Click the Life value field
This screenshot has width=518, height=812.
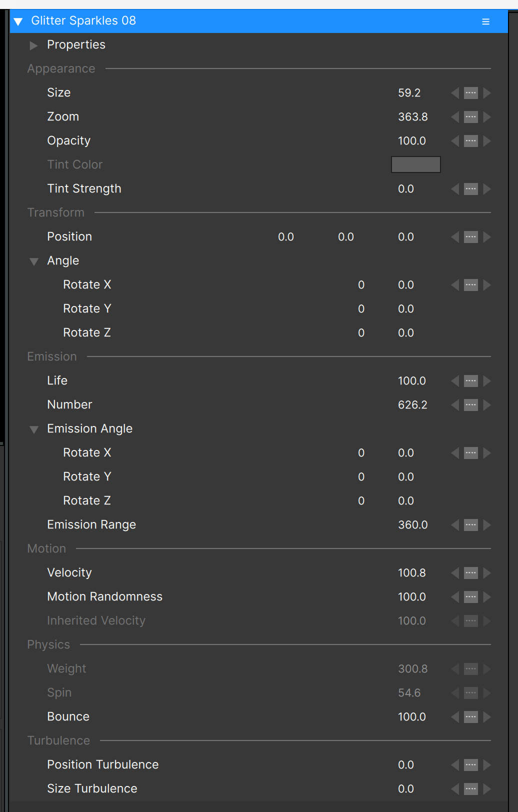pos(412,380)
